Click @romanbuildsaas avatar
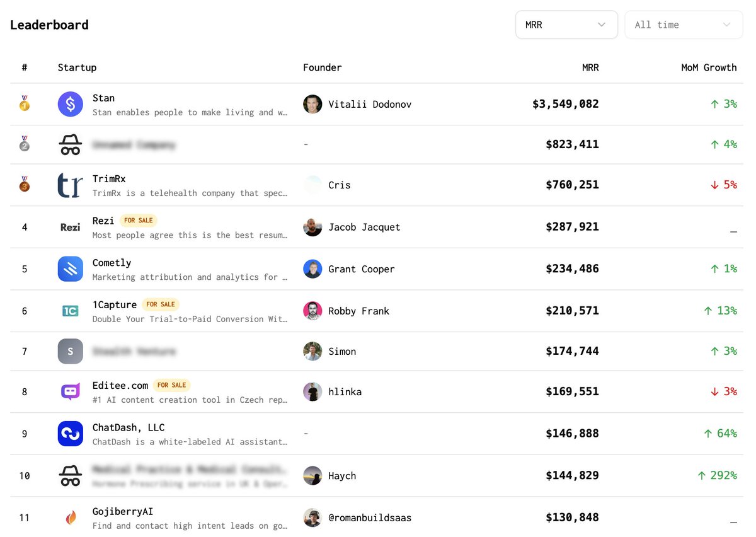This screenshot has height=537, width=756. tap(312, 517)
